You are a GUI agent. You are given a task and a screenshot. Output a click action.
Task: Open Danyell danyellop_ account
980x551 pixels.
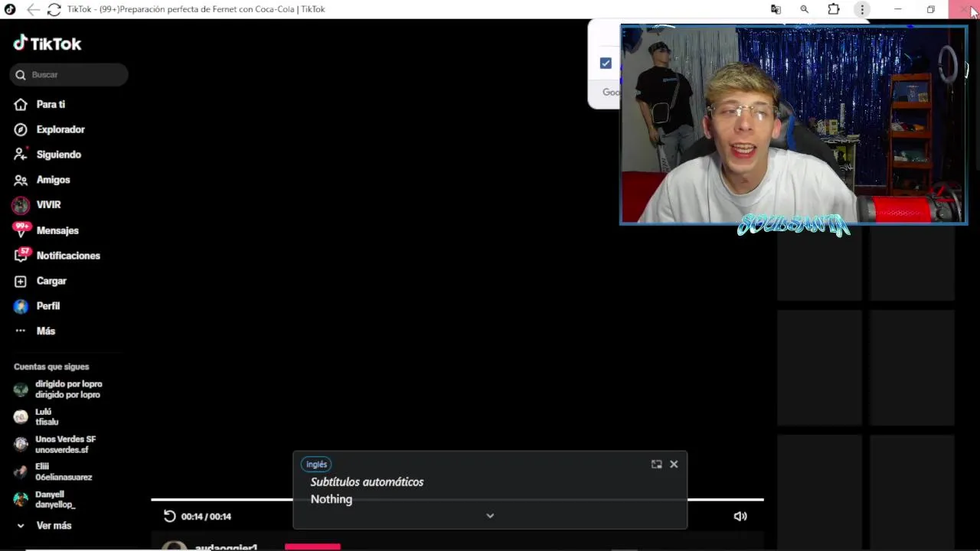(44, 500)
